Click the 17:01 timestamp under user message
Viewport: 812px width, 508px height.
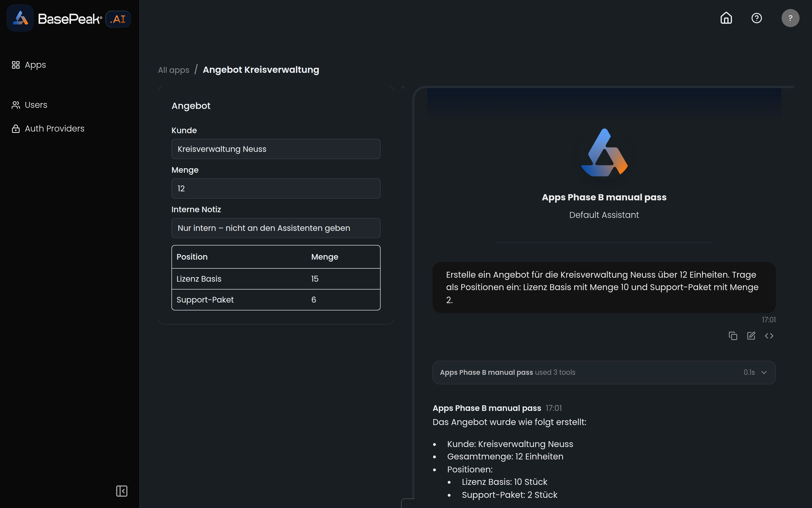768,320
